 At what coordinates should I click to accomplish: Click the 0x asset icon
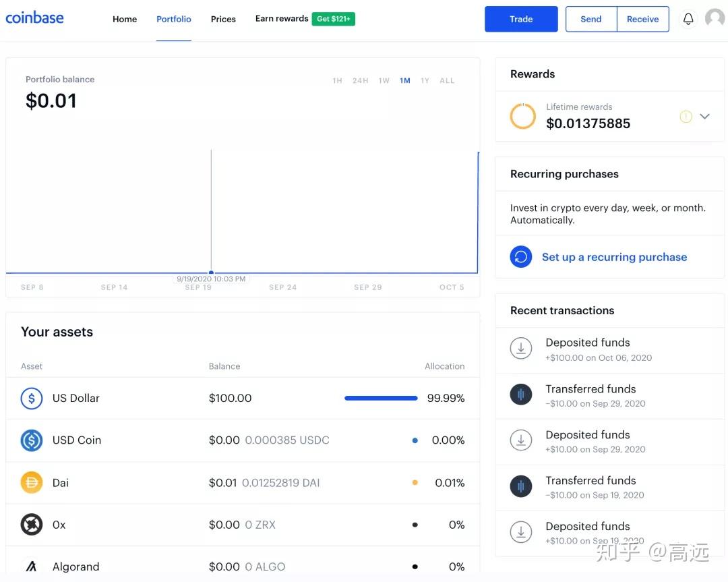click(x=32, y=525)
